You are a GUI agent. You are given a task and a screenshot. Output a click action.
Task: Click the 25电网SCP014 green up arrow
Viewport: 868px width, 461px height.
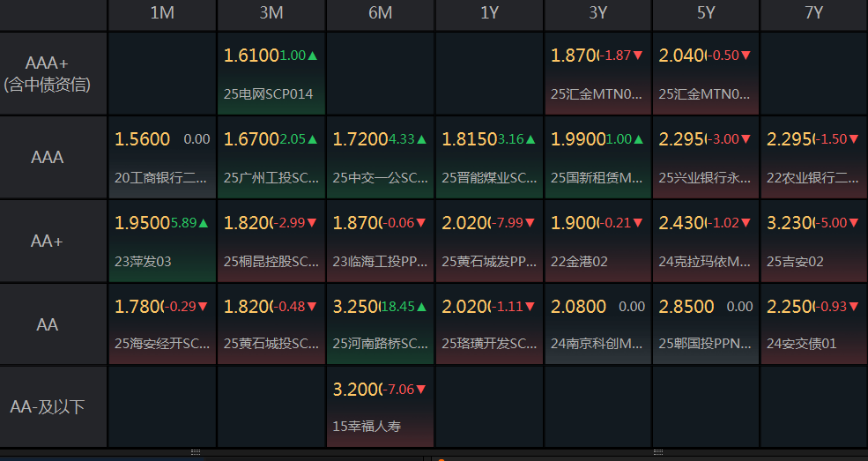coord(313,56)
